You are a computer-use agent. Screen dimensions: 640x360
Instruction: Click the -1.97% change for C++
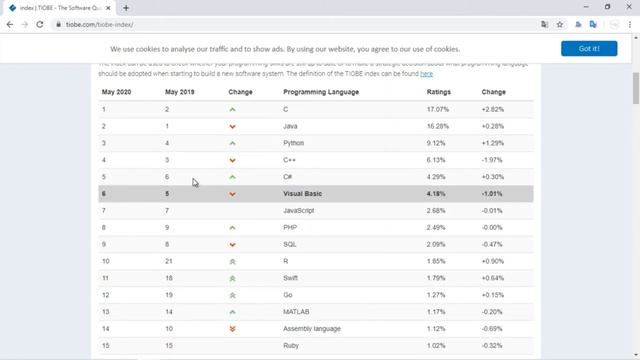(492, 160)
